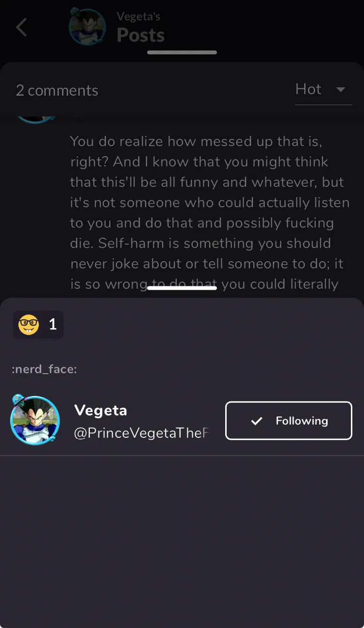Click the checkmark icon beside Following
The height and width of the screenshot is (628, 364).
(257, 421)
